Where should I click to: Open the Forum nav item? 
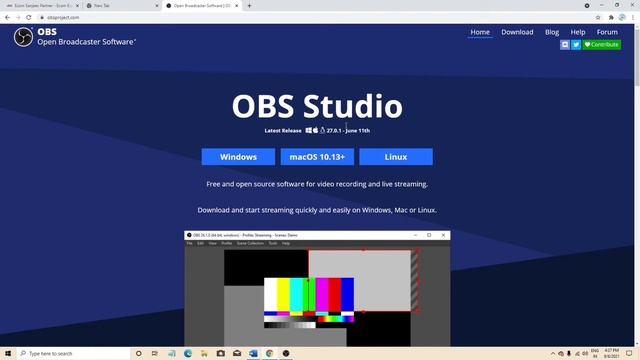point(607,32)
